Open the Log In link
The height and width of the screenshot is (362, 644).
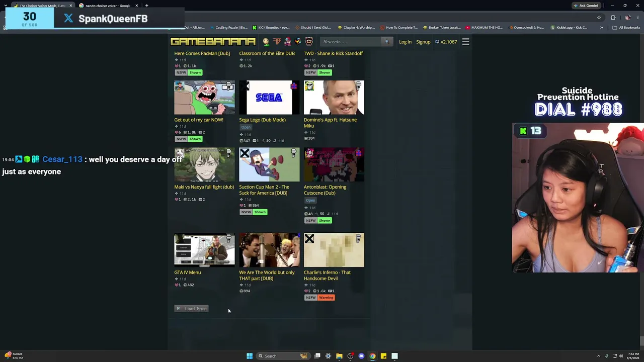pyautogui.click(x=405, y=42)
